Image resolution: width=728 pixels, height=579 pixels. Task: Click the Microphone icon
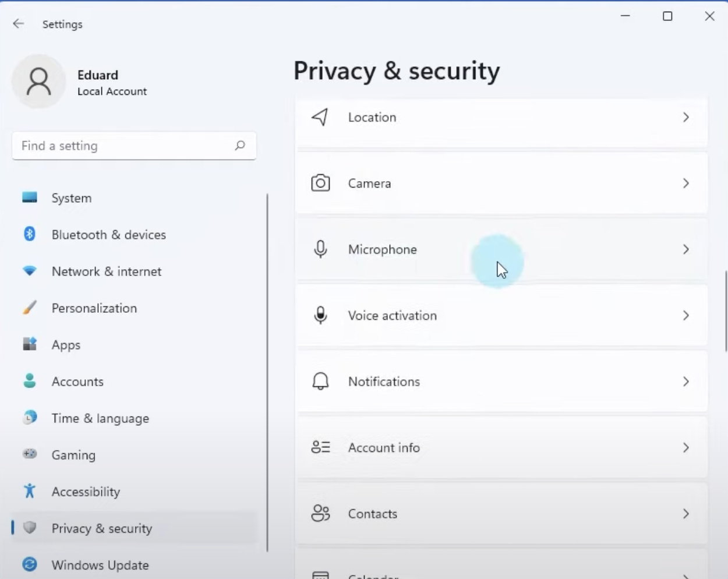320,249
